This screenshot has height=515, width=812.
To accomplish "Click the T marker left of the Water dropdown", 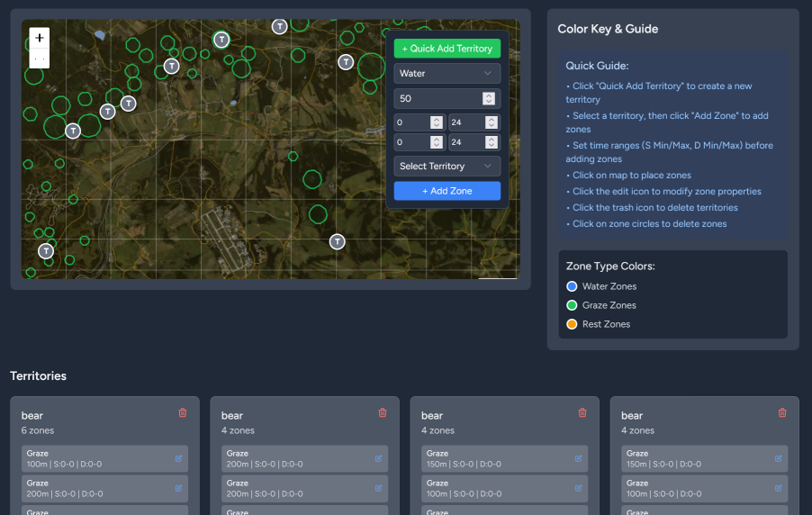I will pyautogui.click(x=346, y=61).
